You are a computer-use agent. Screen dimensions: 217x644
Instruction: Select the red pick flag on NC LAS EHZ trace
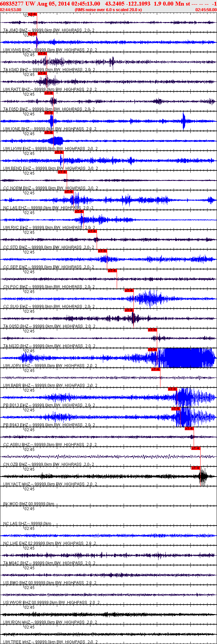(69, 192)
